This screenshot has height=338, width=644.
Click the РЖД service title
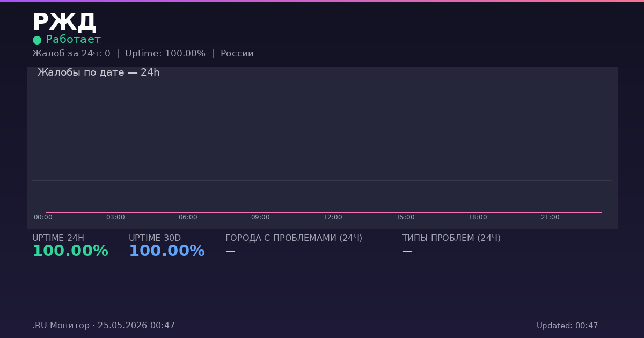(64, 23)
